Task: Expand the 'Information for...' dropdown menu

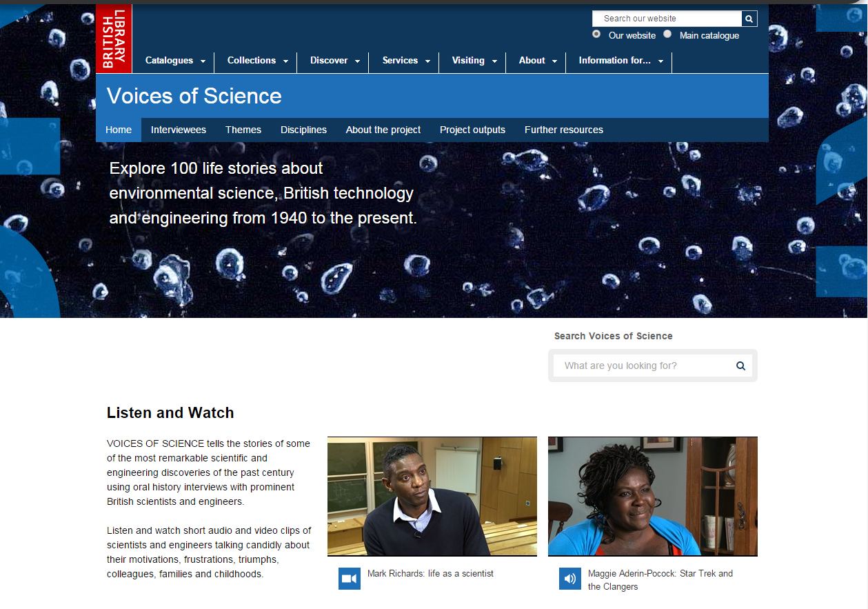Action: click(x=620, y=61)
